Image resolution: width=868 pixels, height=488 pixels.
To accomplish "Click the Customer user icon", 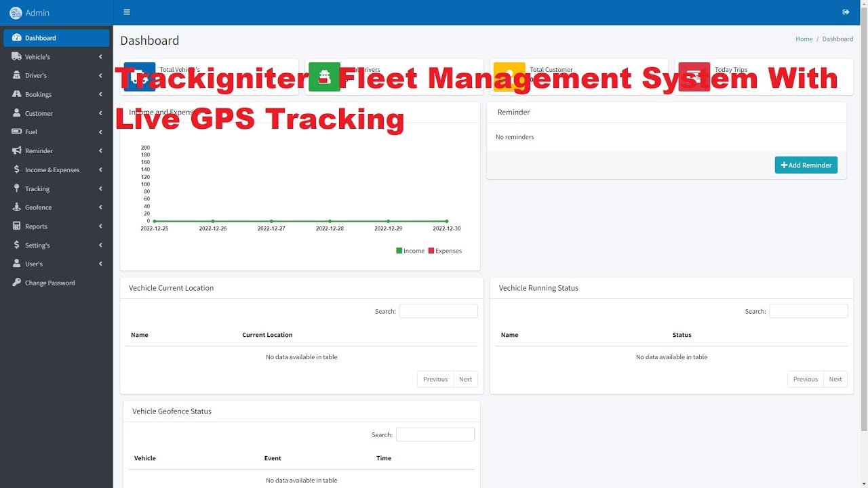I will coord(16,113).
